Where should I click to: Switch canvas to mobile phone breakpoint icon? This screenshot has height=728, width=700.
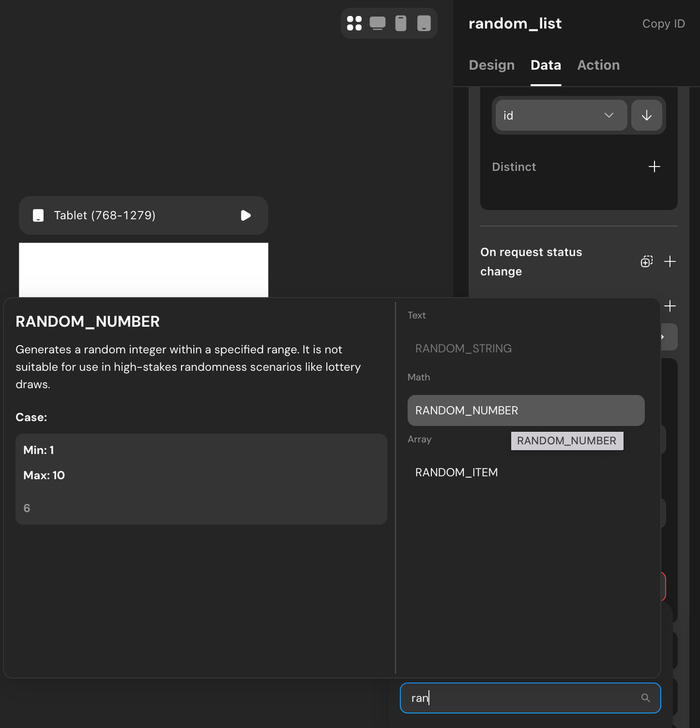tap(401, 23)
